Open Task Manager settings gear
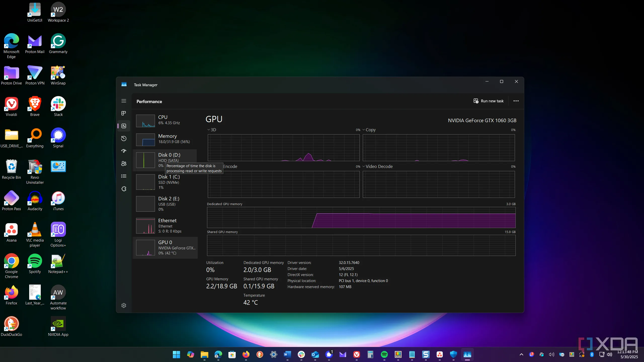This screenshot has width=644, height=362. (124, 305)
